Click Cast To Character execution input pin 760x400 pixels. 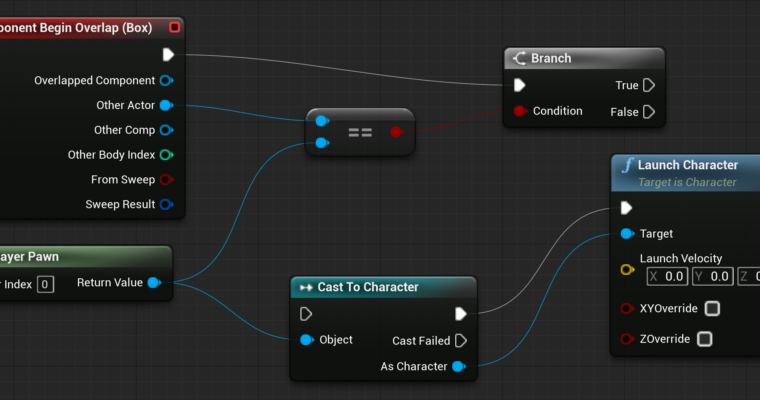pyautogui.click(x=306, y=314)
